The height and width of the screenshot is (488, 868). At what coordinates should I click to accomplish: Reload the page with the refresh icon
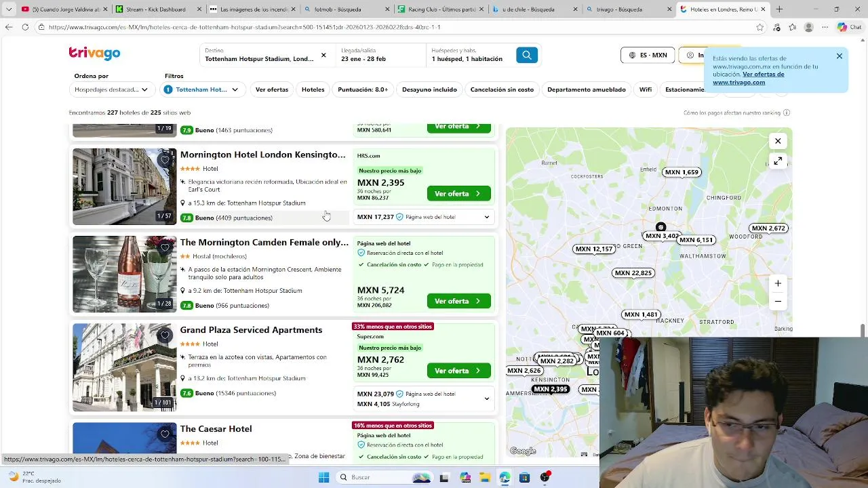(25, 27)
